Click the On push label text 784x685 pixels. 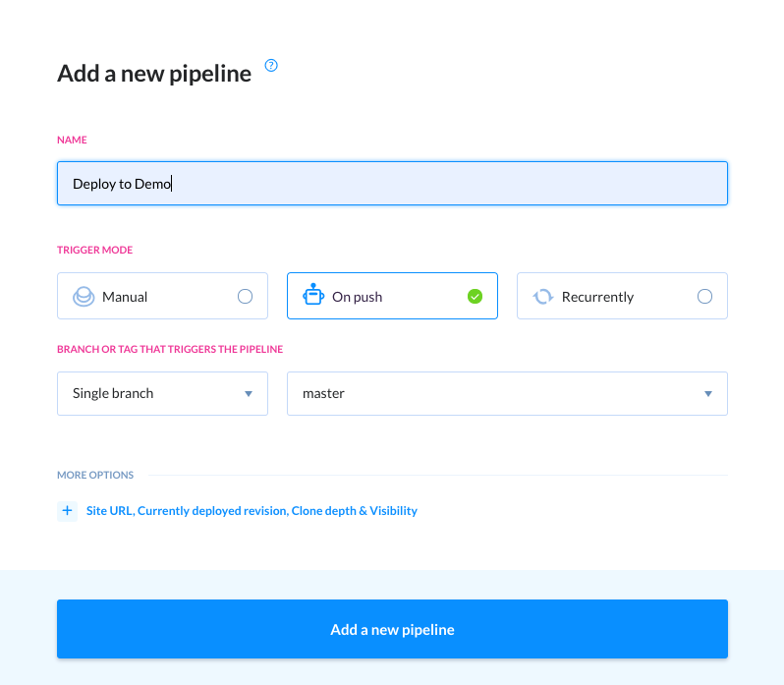[357, 297]
